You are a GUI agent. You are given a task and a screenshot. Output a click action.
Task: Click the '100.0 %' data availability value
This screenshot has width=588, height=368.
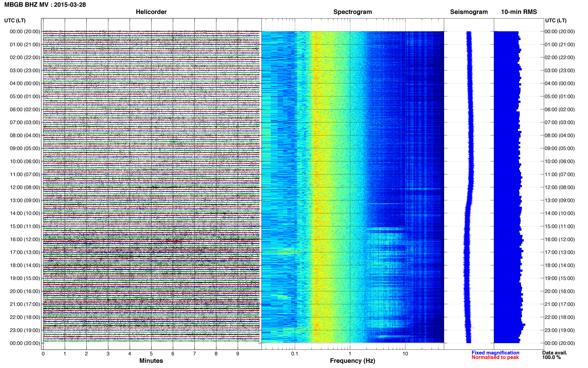pyautogui.click(x=551, y=357)
